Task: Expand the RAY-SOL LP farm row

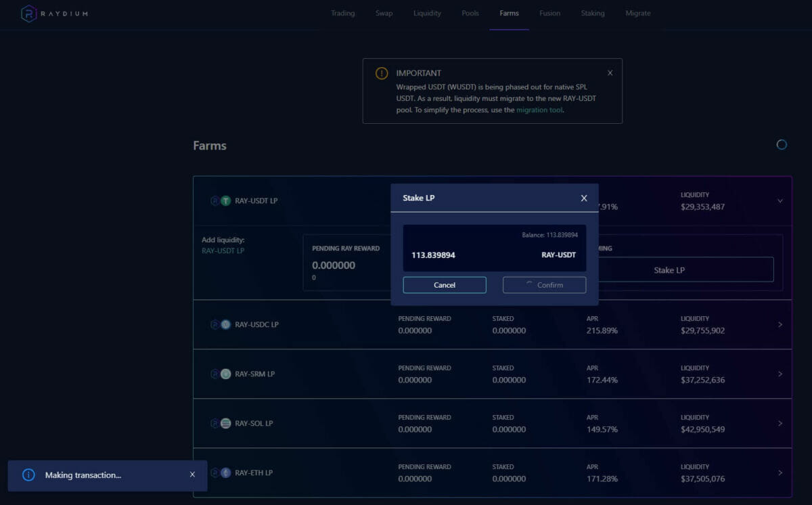Action: tap(780, 423)
